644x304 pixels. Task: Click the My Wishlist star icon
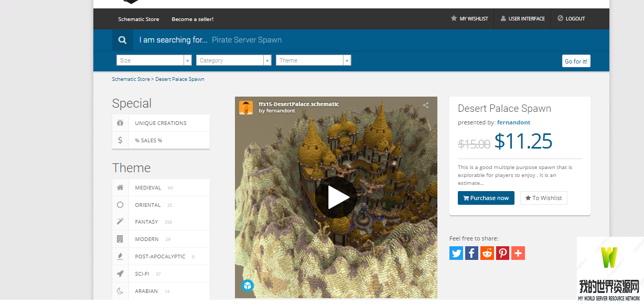[454, 18]
